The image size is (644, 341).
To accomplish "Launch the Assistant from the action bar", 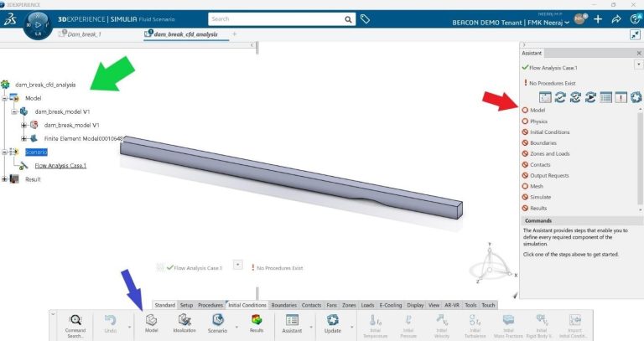I will tap(292, 323).
